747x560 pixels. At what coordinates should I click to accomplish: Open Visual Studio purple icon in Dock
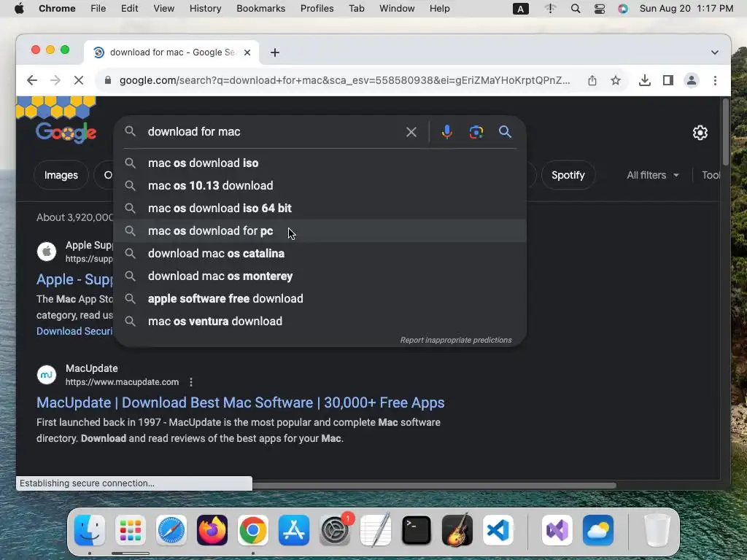point(557,530)
